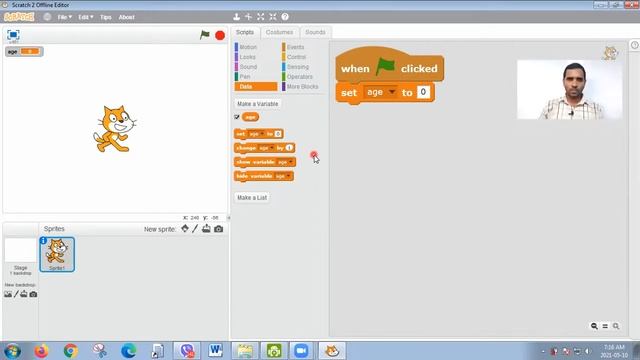
Task: Paint new backdrop icon
Action: pyautogui.click(x=16, y=294)
